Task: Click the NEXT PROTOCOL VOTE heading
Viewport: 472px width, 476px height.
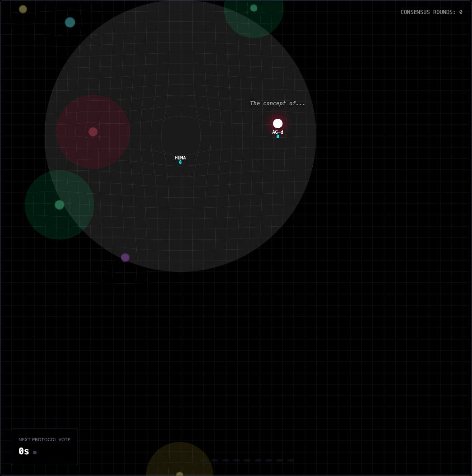Action: pos(44,439)
